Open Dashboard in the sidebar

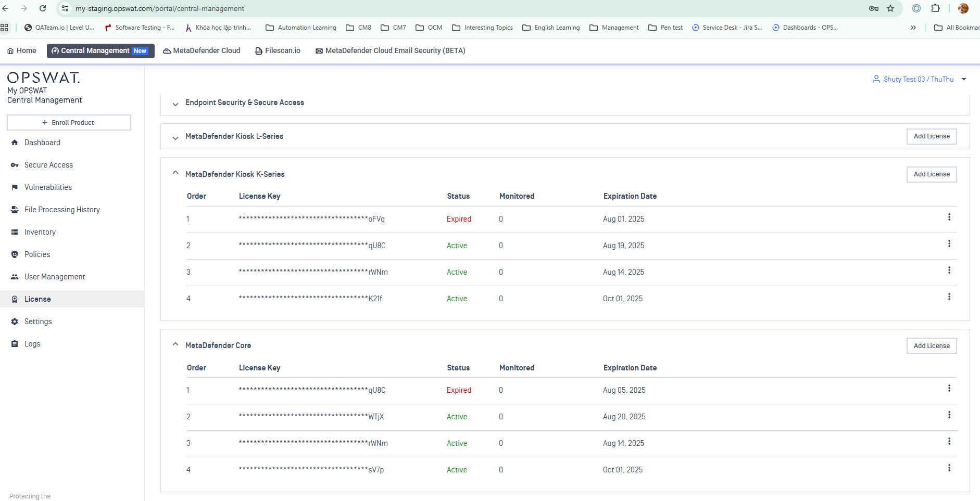point(42,143)
